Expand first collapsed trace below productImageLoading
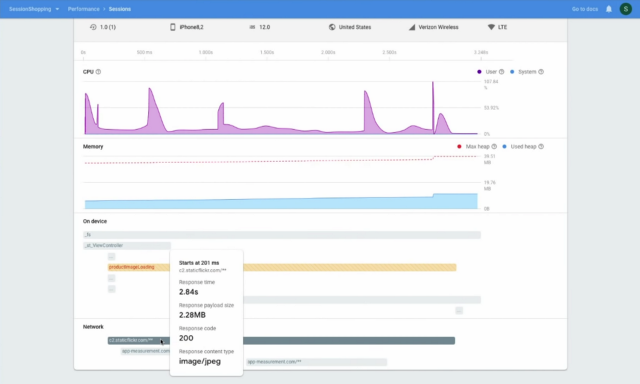The image size is (640, 384). [111, 278]
